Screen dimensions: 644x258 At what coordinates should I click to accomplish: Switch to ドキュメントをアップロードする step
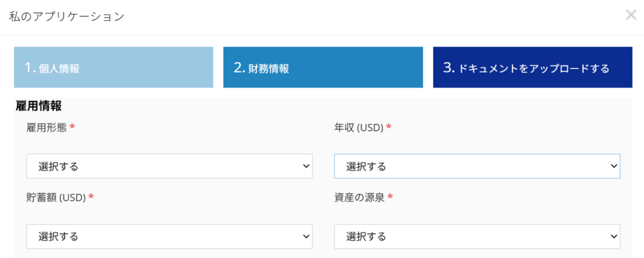tap(532, 67)
